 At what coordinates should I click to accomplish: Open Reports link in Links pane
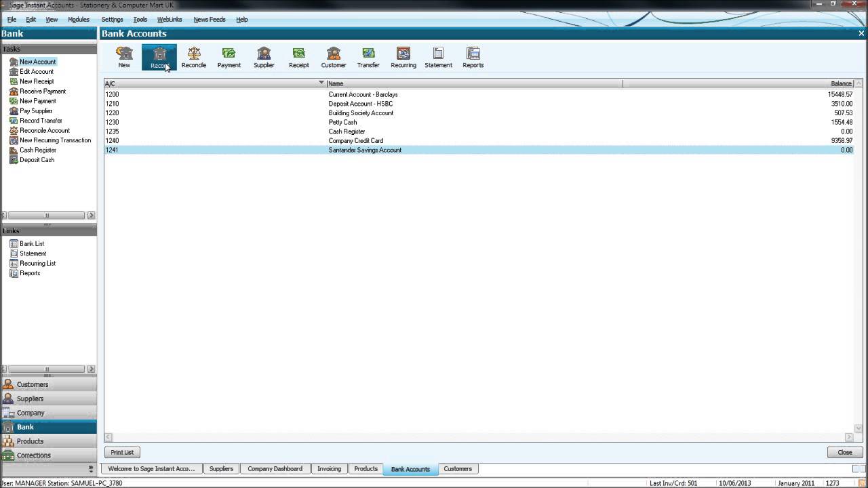click(30, 273)
